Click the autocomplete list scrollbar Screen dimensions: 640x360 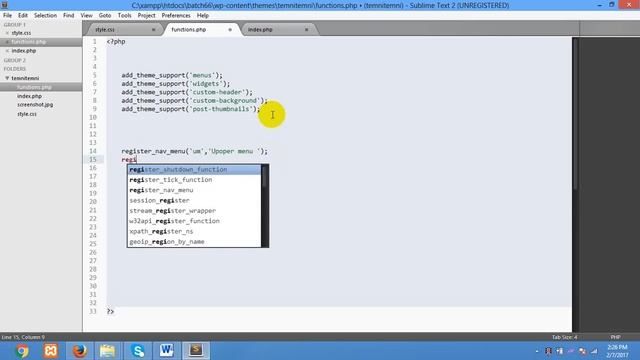click(265, 176)
